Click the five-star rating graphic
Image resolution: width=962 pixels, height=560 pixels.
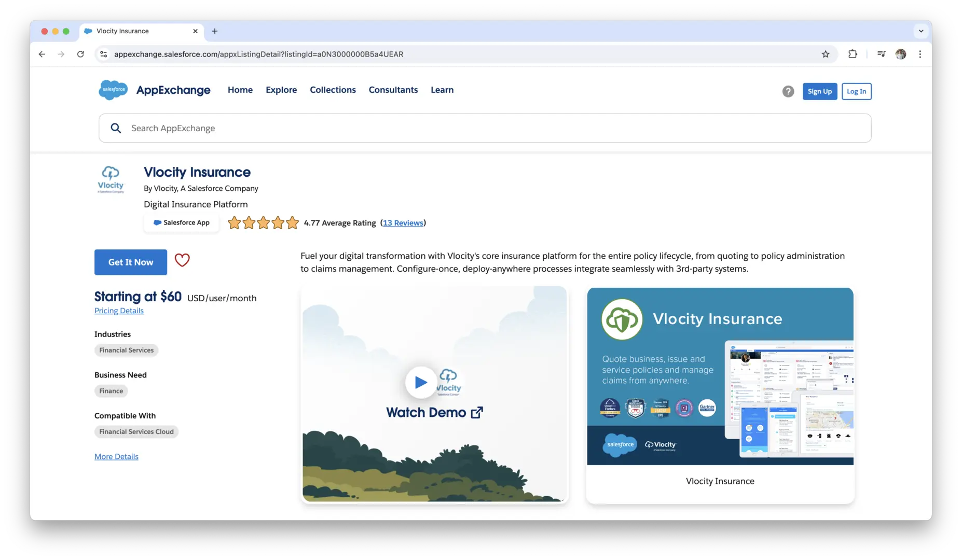click(264, 223)
